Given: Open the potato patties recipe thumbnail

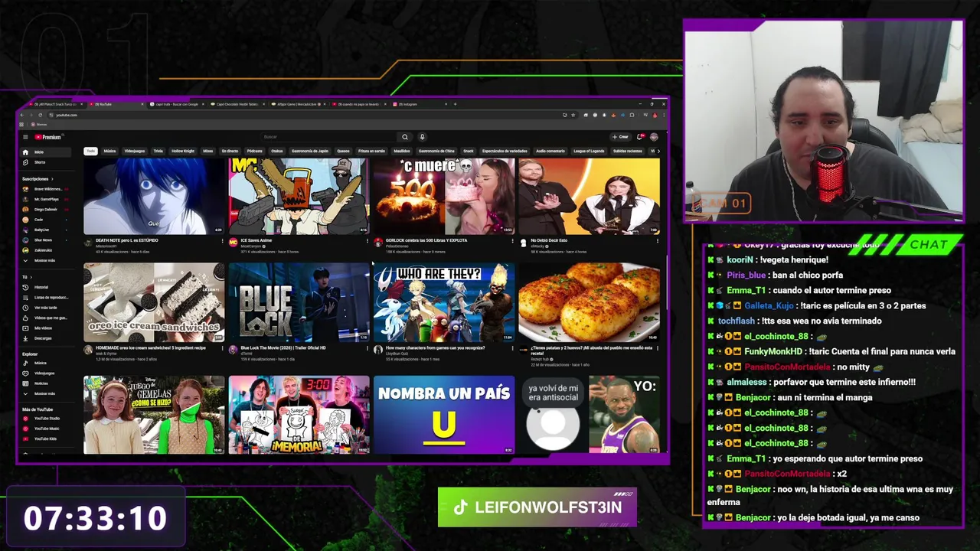Looking at the screenshot, I should (x=589, y=302).
